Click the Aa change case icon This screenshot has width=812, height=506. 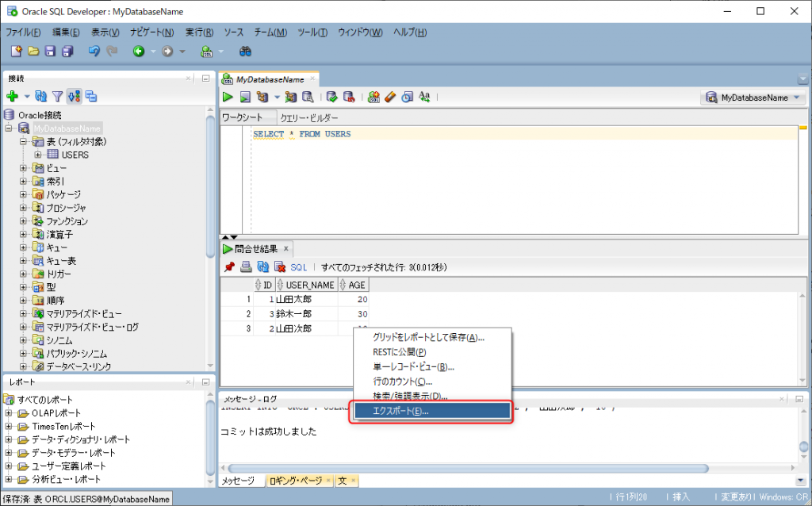425,97
